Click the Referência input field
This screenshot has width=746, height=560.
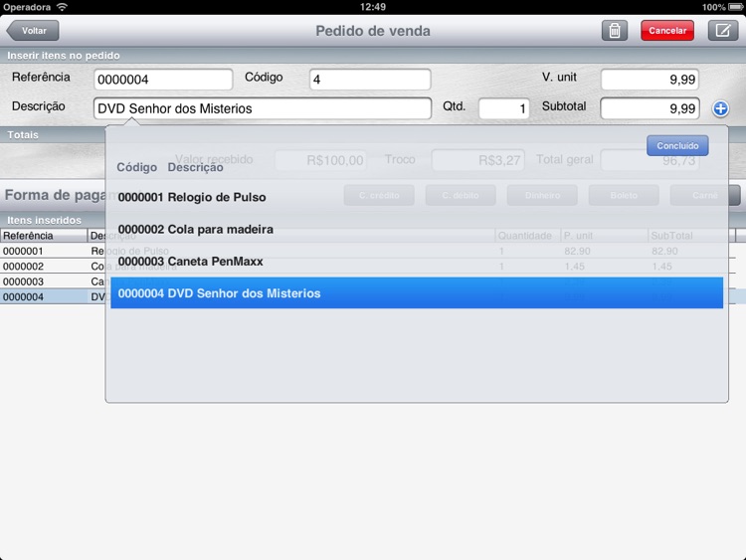[x=163, y=80]
